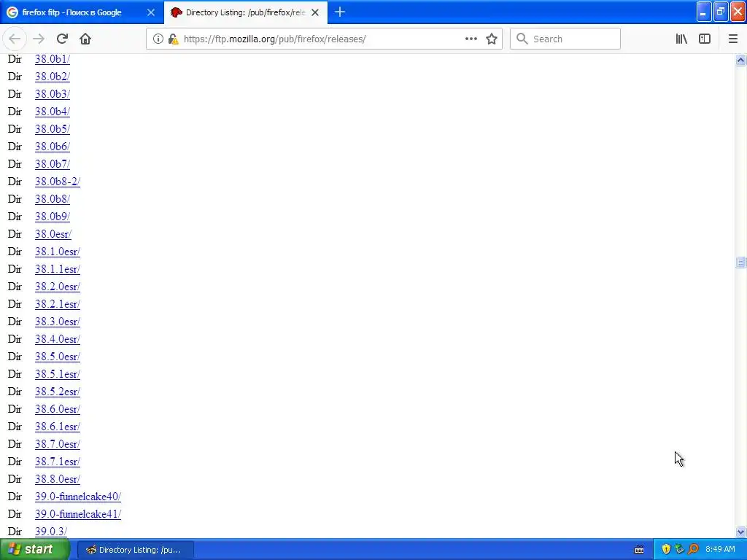The height and width of the screenshot is (560, 747).
Task: Open the 38.5.1esr/ directory link
Action: [58, 374]
